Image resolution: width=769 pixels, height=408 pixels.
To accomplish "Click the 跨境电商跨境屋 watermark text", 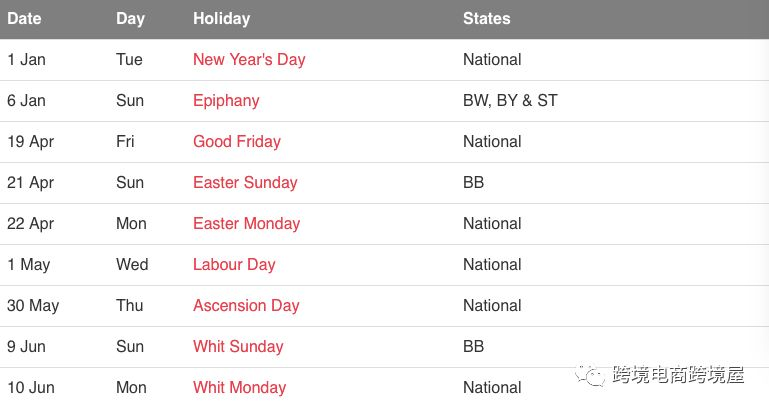I will pyautogui.click(x=678, y=375).
